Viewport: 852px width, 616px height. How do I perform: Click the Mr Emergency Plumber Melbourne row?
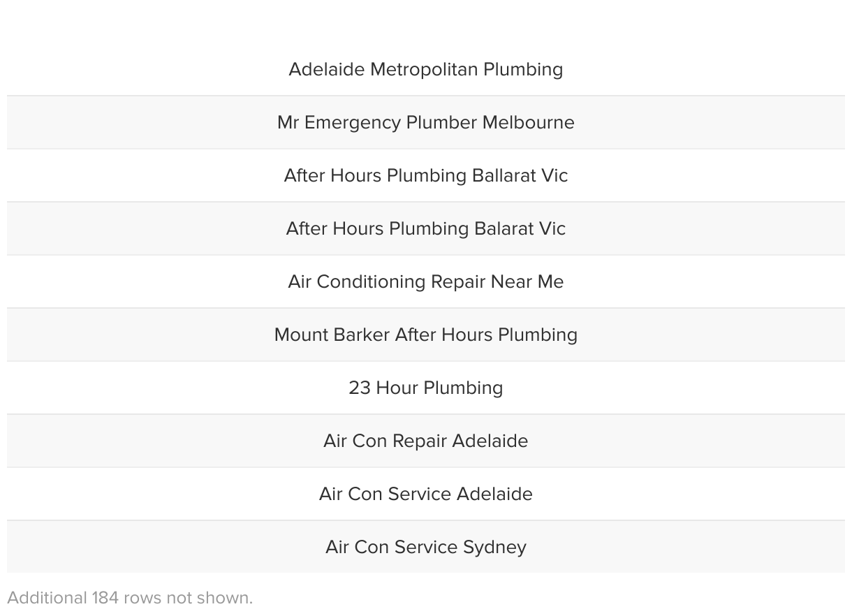coord(426,122)
